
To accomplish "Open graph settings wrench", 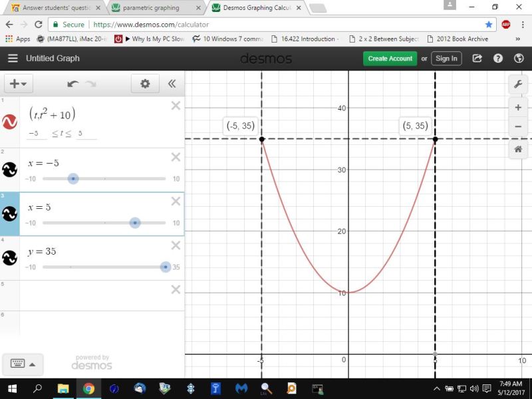I will click(x=518, y=84).
